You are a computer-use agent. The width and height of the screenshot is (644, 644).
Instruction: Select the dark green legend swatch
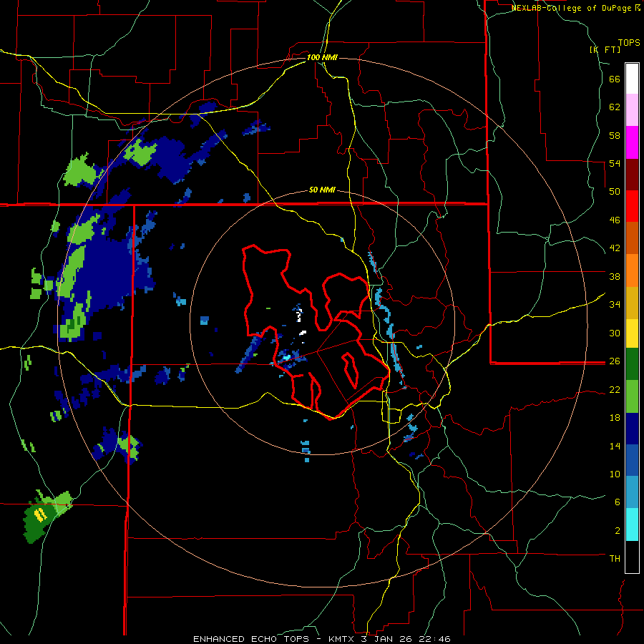(x=632, y=364)
